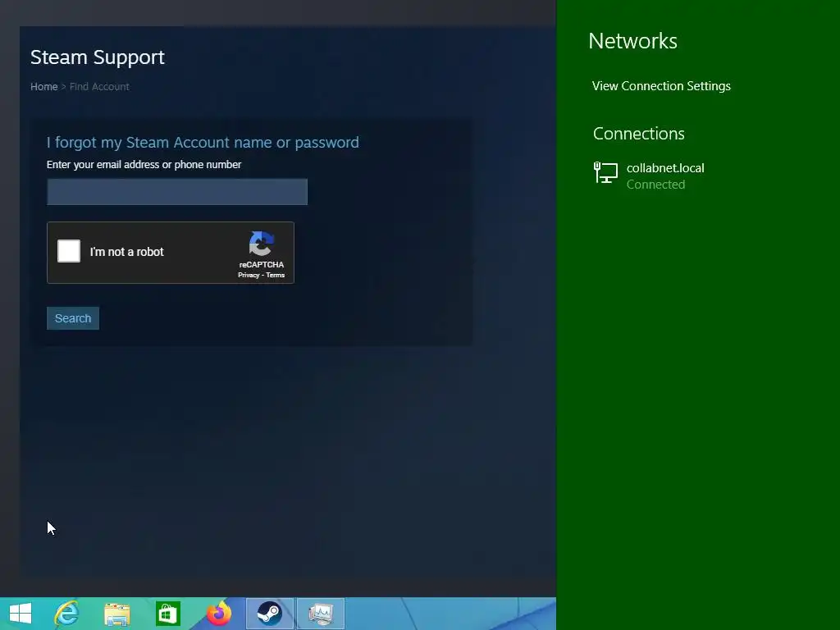Launch Firefox from the taskbar

tap(219, 614)
